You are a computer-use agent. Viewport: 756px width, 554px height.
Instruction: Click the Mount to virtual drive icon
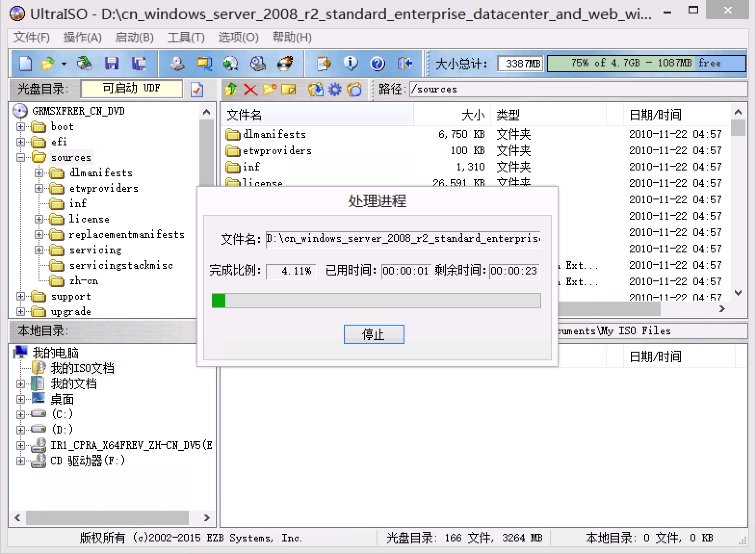tap(259, 64)
